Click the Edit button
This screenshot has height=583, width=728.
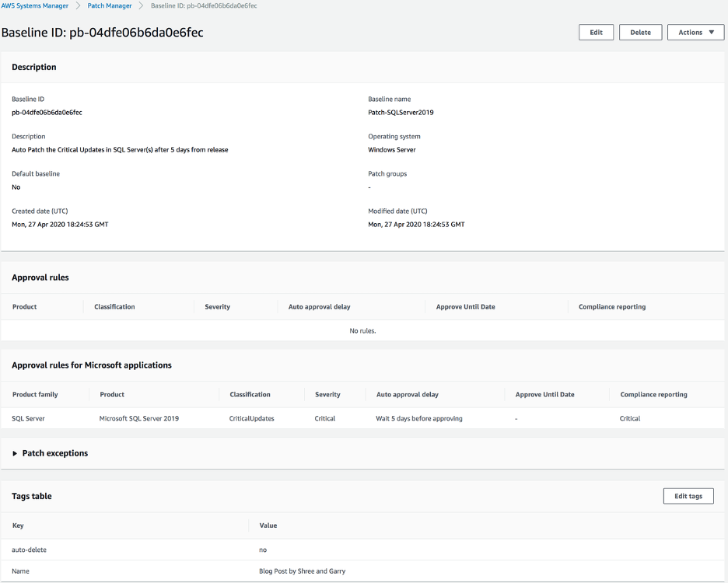(595, 32)
